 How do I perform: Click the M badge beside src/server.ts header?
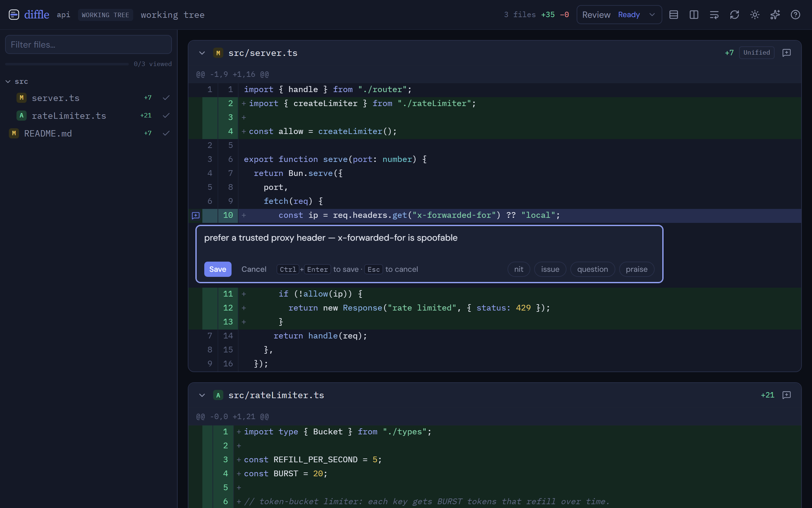218,53
